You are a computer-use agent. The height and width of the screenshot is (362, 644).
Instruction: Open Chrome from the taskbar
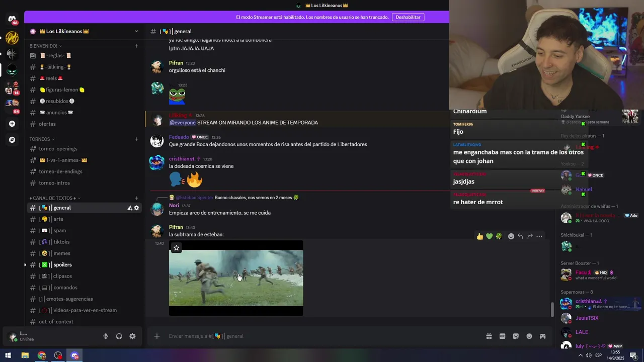click(42, 355)
